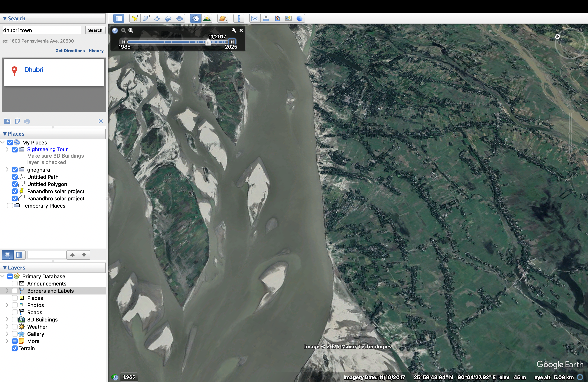Start the Record a Tour tool
The width and height of the screenshot is (588, 382).
[180, 18]
